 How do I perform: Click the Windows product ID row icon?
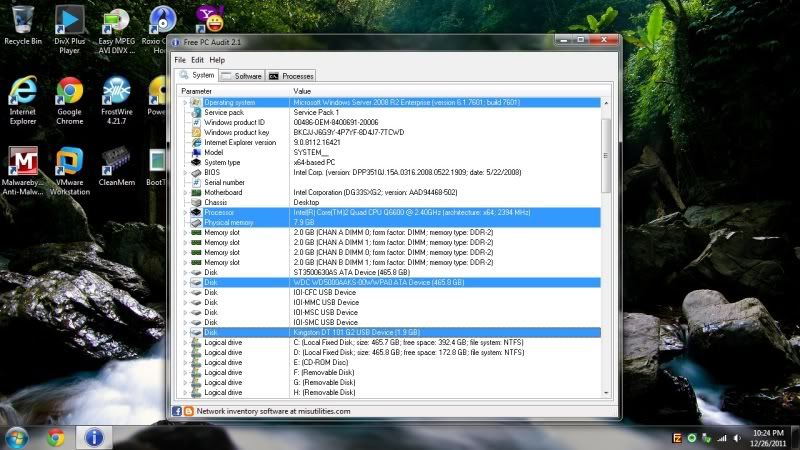point(196,122)
